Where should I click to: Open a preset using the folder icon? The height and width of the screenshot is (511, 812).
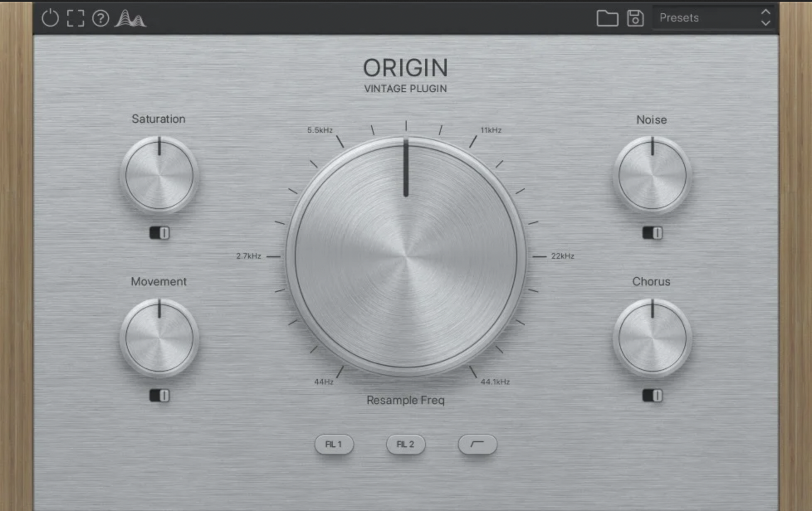pos(607,17)
